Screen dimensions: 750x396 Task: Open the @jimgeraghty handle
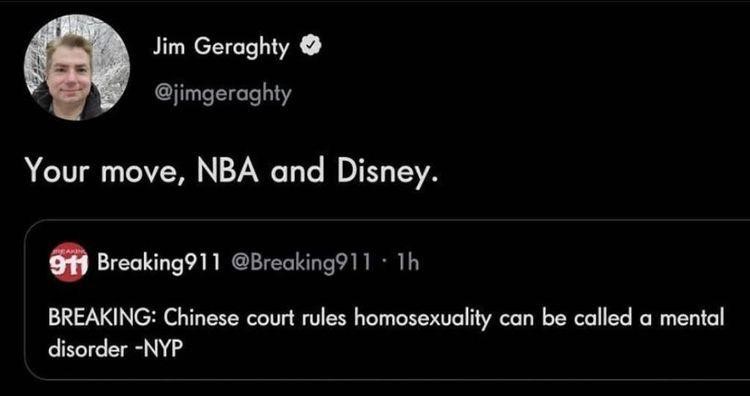pos(222,93)
